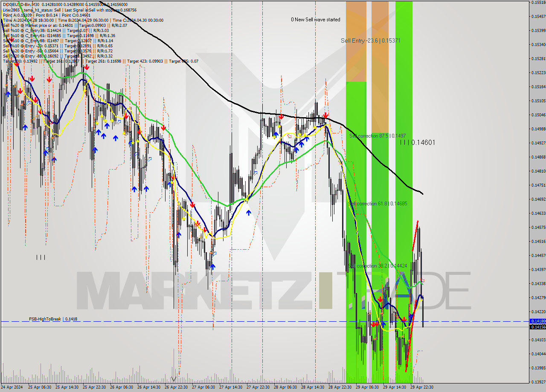Viewport: 546px width, 392px height.
Task: Click the 'Sell %10 @ Entry -23' line
Action: pos(58,46)
